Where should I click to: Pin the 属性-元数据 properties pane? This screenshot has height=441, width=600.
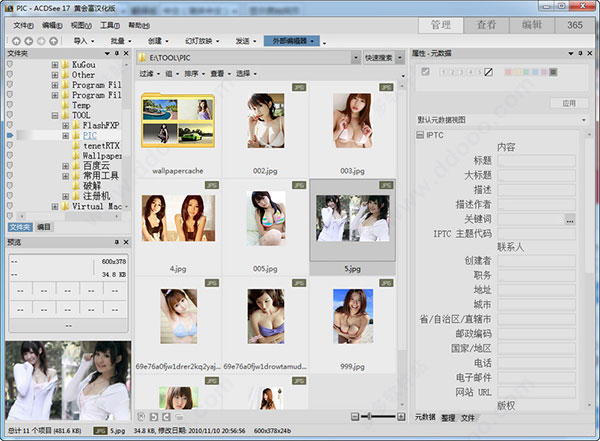pyautogui.click(x=580, y=53)
